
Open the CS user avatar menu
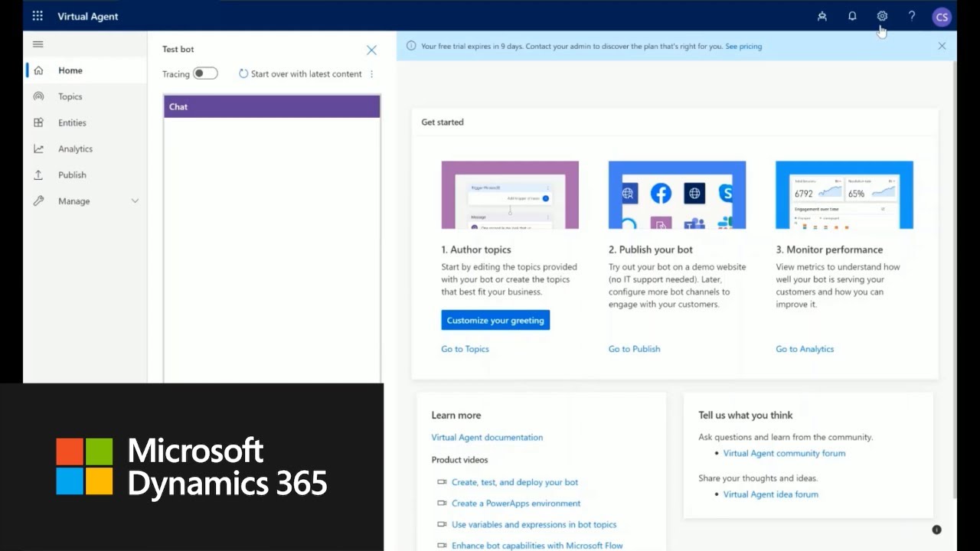coord(942,16)
